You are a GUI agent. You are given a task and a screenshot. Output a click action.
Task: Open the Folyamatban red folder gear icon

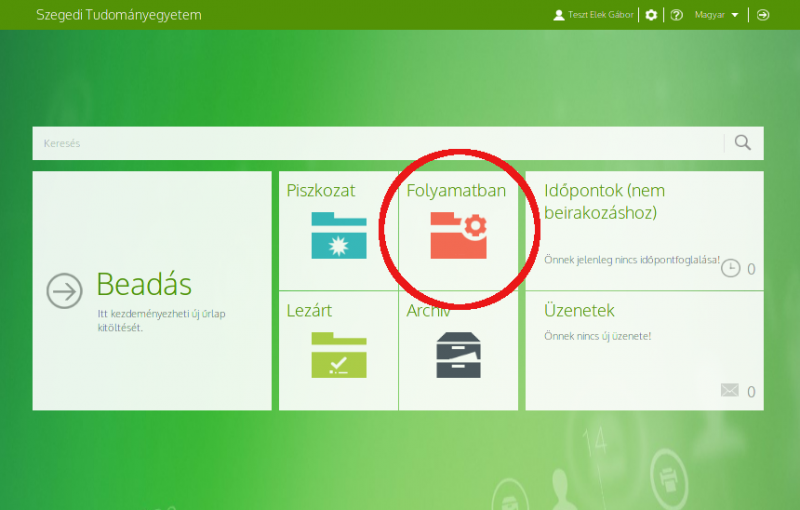(x=458, y=236)
